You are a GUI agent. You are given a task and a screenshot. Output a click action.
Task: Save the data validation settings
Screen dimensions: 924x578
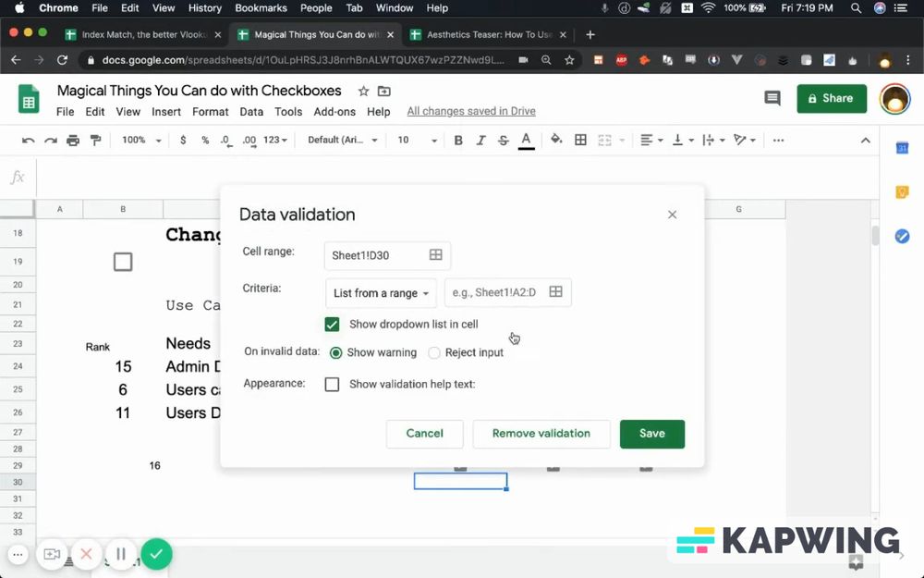(x=652, y=433)
